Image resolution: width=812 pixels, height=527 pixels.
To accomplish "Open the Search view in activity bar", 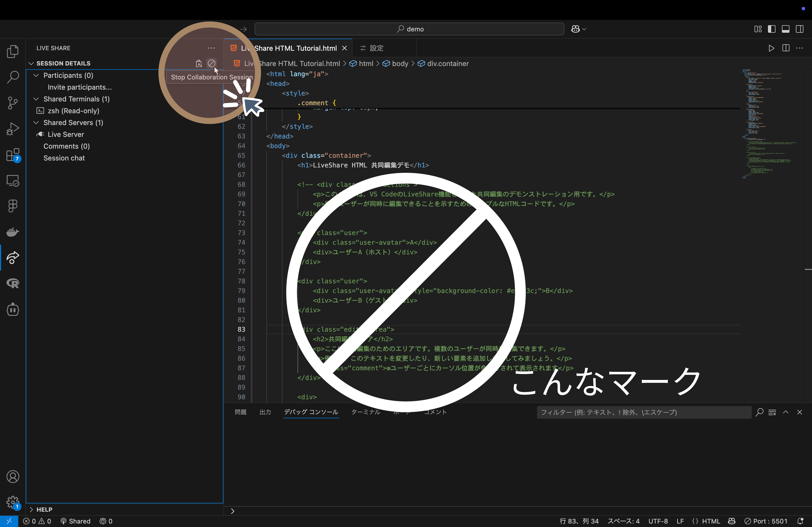I will pyautogui.click(x=13, y=77).
